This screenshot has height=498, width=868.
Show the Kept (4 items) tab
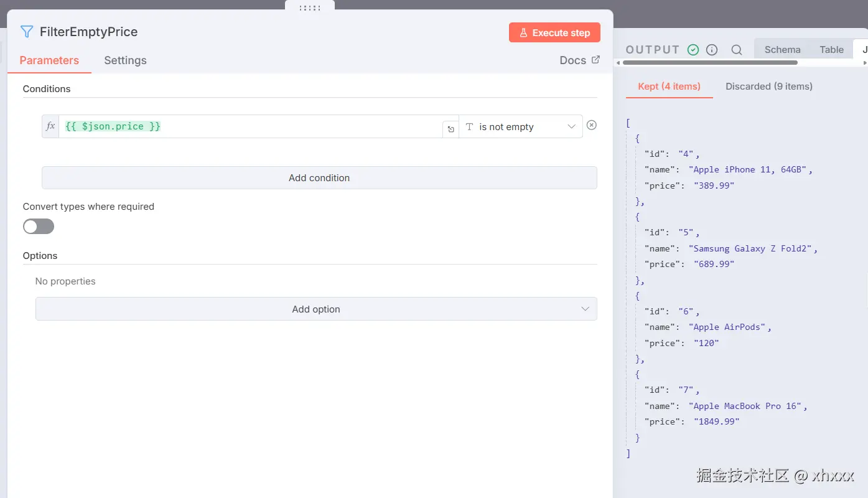(x=669, y=87)
